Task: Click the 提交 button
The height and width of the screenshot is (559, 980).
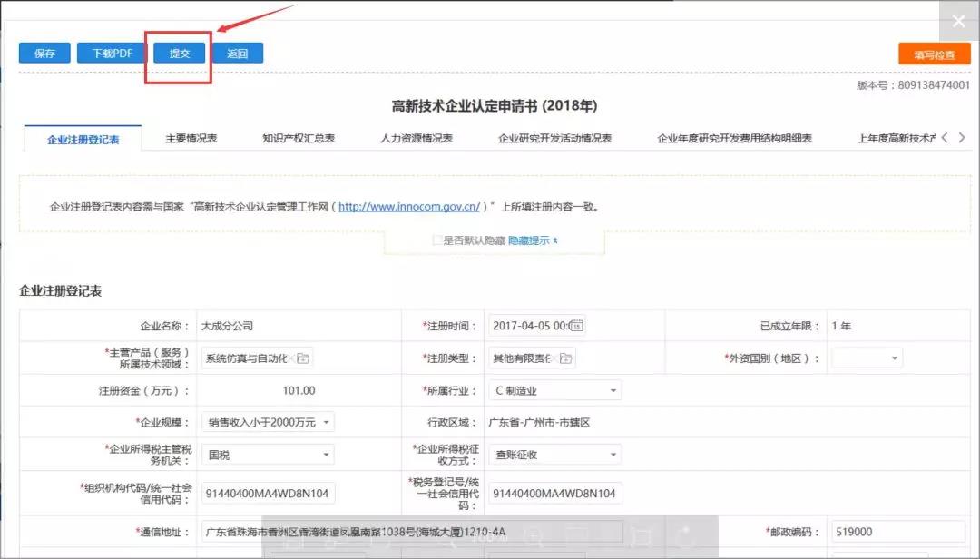Action: tap(179, 54)
